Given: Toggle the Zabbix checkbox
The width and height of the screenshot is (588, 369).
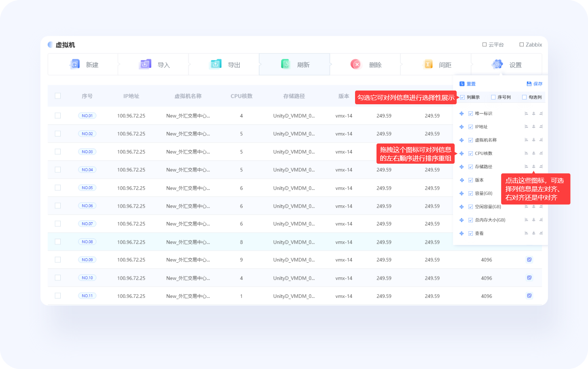Looking at the screenshot, I should [522, 44].
